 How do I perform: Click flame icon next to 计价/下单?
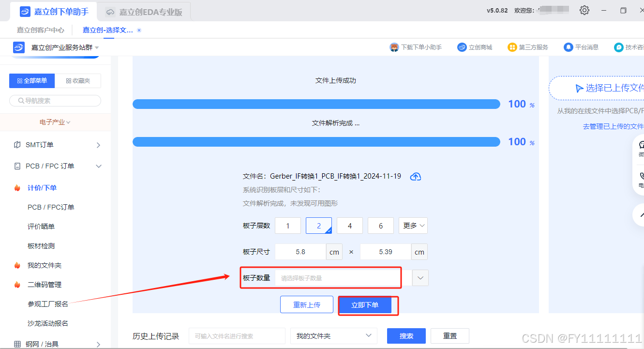(17, 188)
